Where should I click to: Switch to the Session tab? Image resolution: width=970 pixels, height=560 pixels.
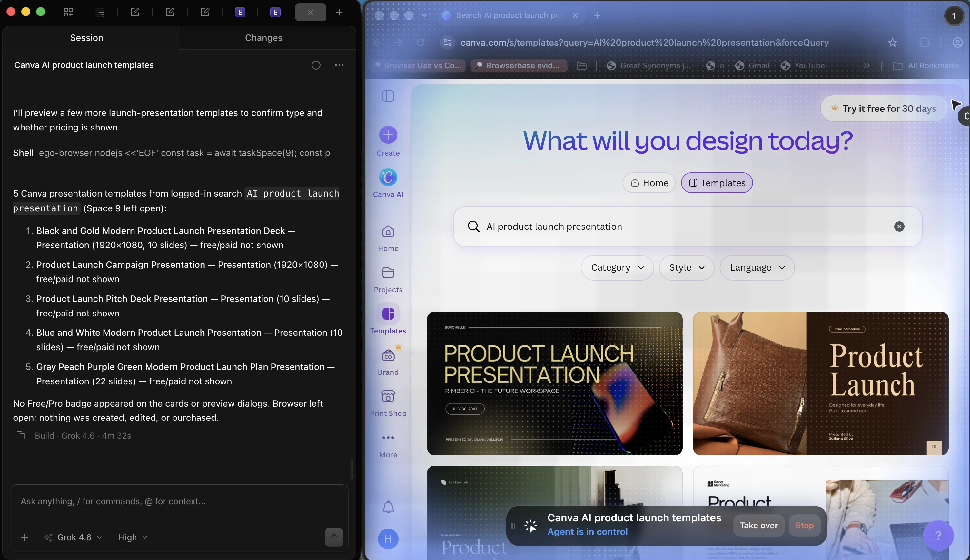pyautogui.click(x=87, y=38)
